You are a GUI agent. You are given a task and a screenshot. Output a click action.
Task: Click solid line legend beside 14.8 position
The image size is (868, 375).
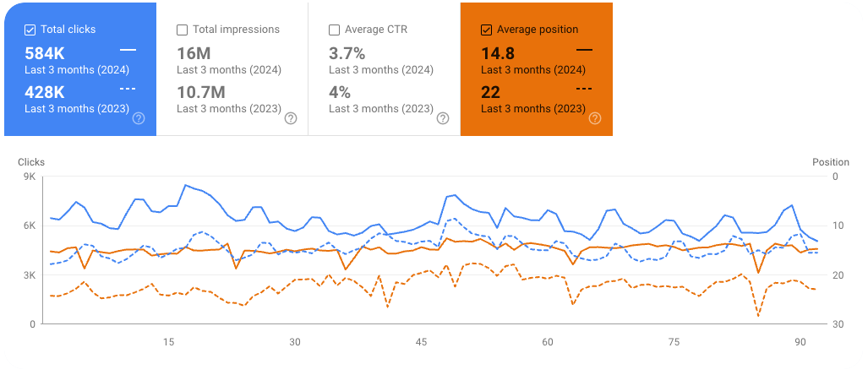pyautogui.click(x=584, y=51)
